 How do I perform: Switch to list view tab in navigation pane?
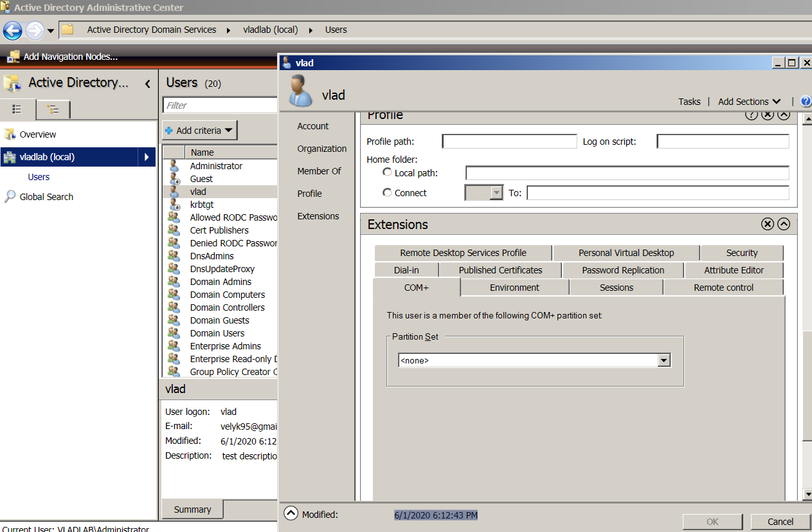click(x=17, y=109)
